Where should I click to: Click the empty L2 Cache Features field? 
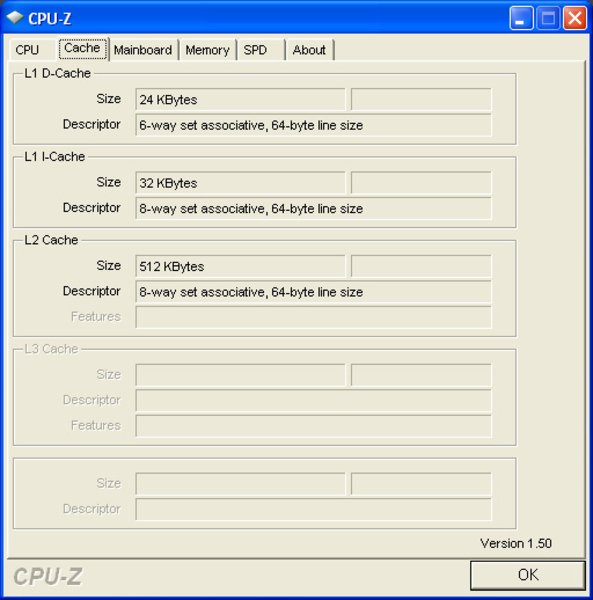(x=313, y=317)
